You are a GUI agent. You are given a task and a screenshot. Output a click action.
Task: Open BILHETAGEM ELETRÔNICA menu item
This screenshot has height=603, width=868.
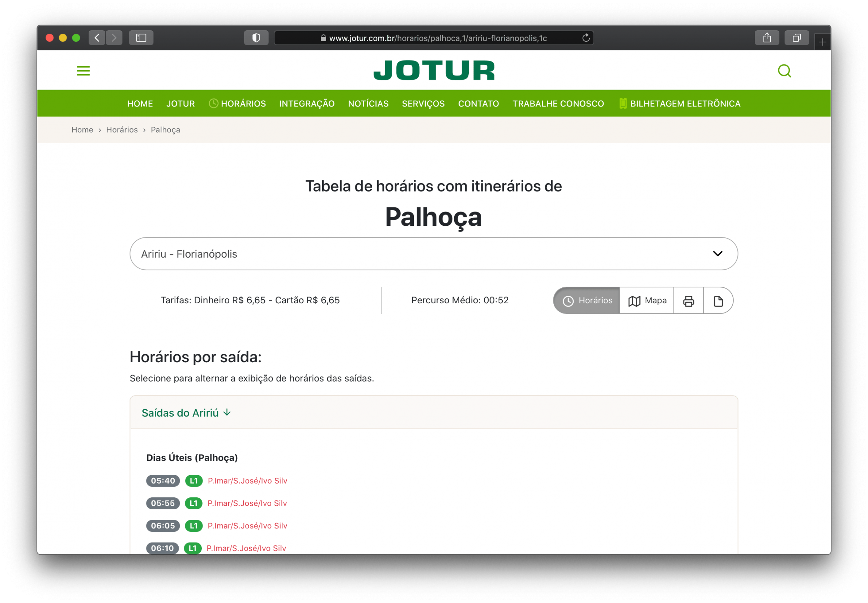tap(680, 104)
